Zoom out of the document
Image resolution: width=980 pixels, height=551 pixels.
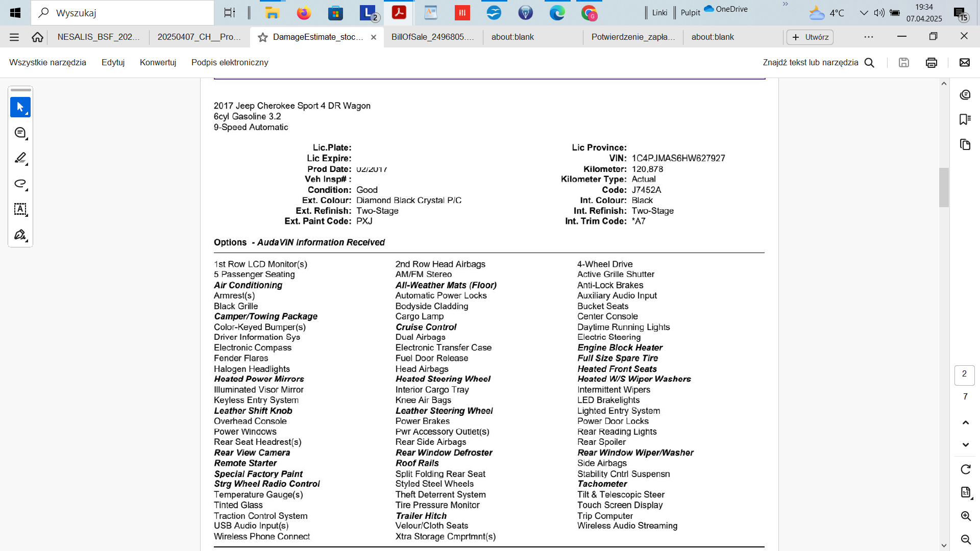(965, 539)
